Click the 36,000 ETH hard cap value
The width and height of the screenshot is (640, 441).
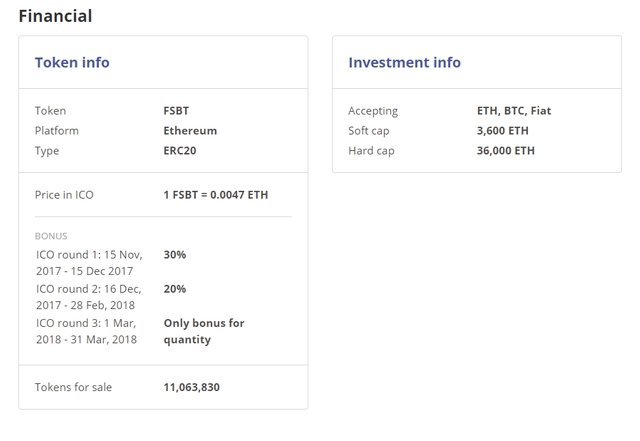click(x=506, y=151)
